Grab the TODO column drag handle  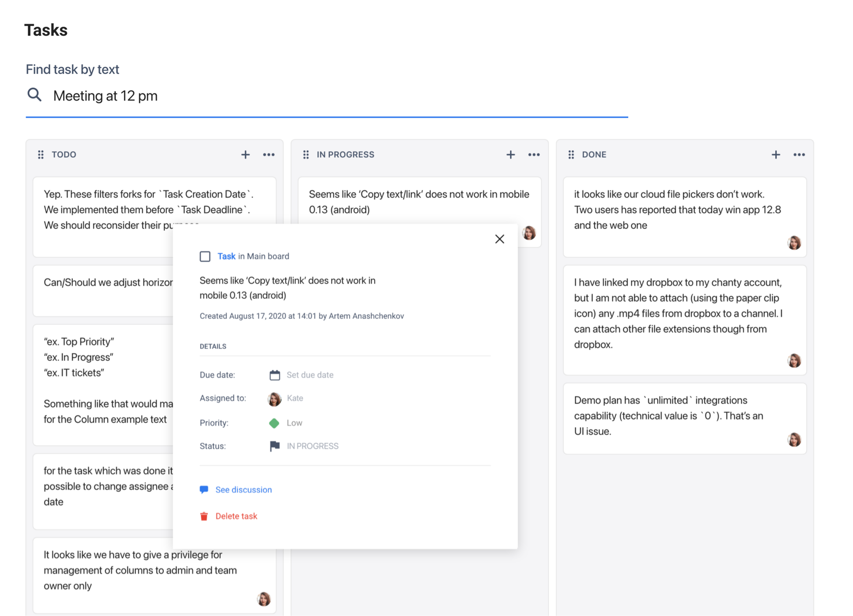[x=41, y=155]
